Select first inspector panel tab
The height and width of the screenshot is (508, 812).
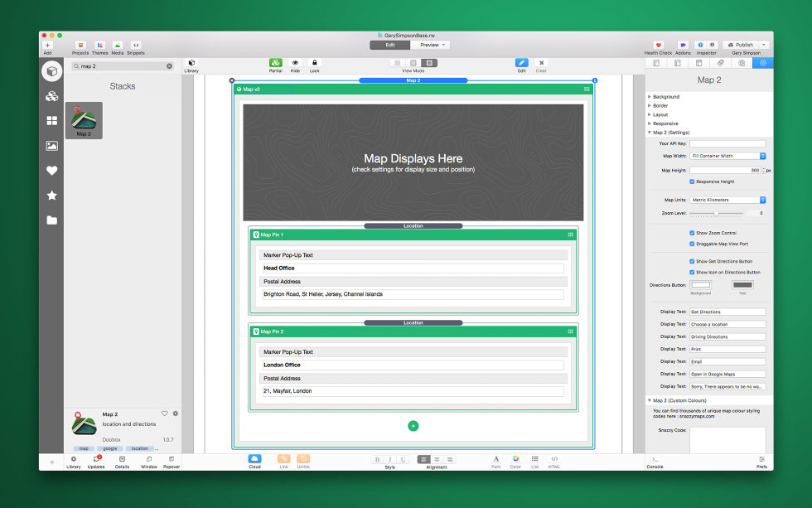656,63
